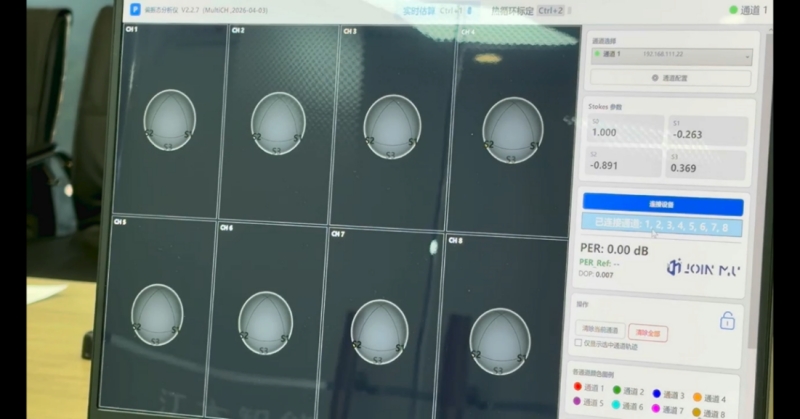800x419 pixels.
Task: Click the 清除当前通道 button
Action: pyautogui.click(x=600, y=330)
